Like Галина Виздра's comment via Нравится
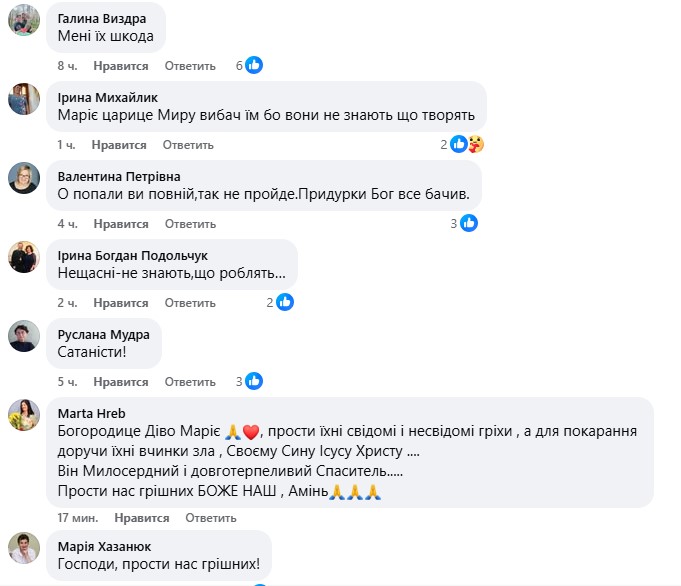The height and width of the screenshot is (586, 681). 121,66
